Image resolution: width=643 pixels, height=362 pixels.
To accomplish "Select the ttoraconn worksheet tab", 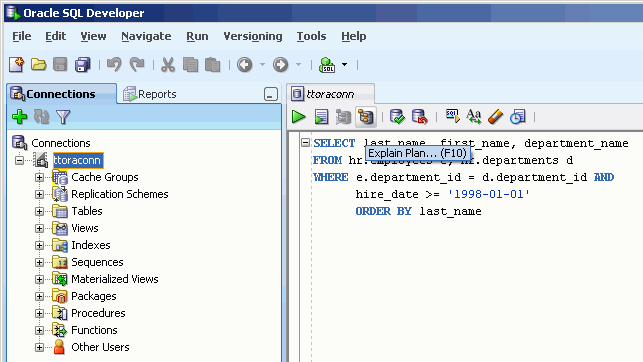I will coord(331,94).
